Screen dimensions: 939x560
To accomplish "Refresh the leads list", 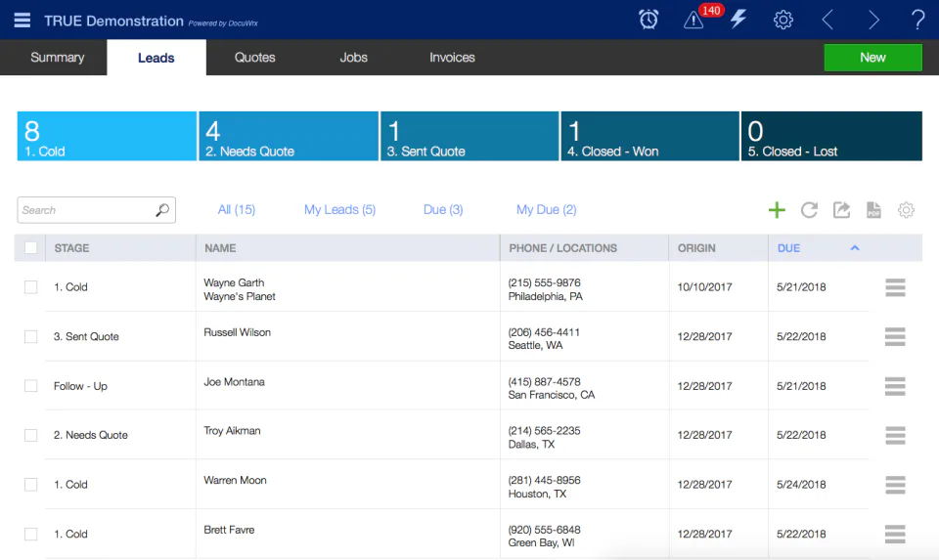I will click(809, 210).
